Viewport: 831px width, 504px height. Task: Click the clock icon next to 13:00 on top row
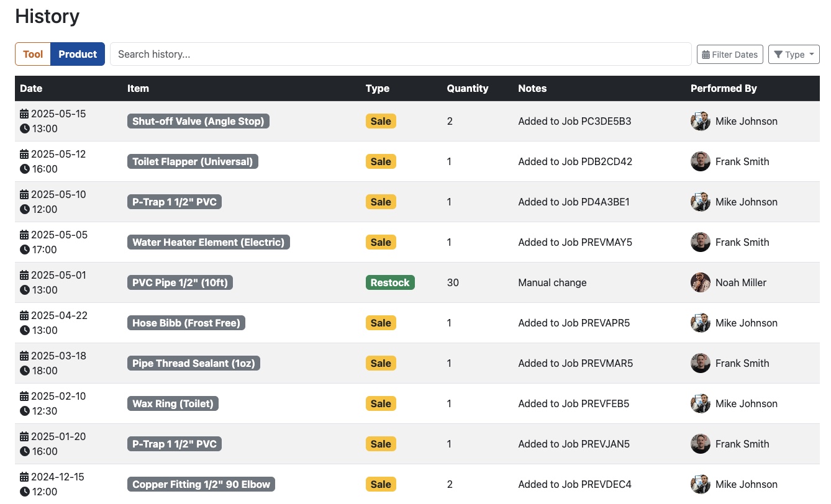23,128
